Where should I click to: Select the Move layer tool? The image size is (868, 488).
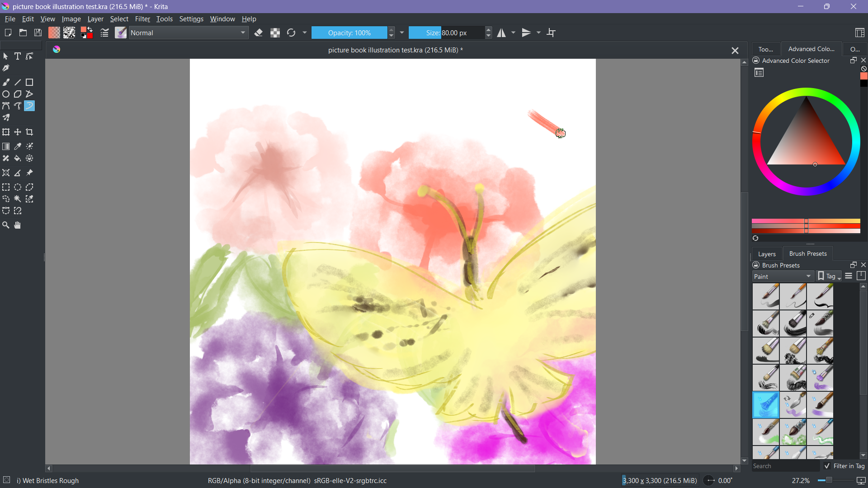[18, 132]
